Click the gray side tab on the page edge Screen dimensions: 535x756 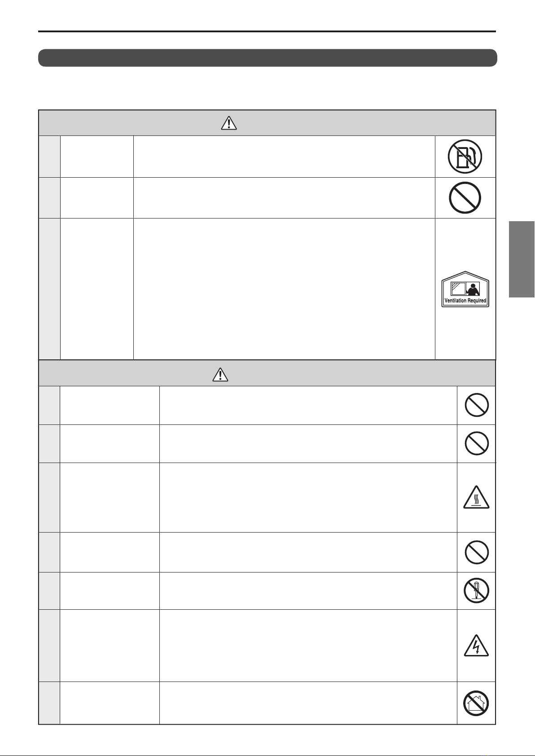522,258
